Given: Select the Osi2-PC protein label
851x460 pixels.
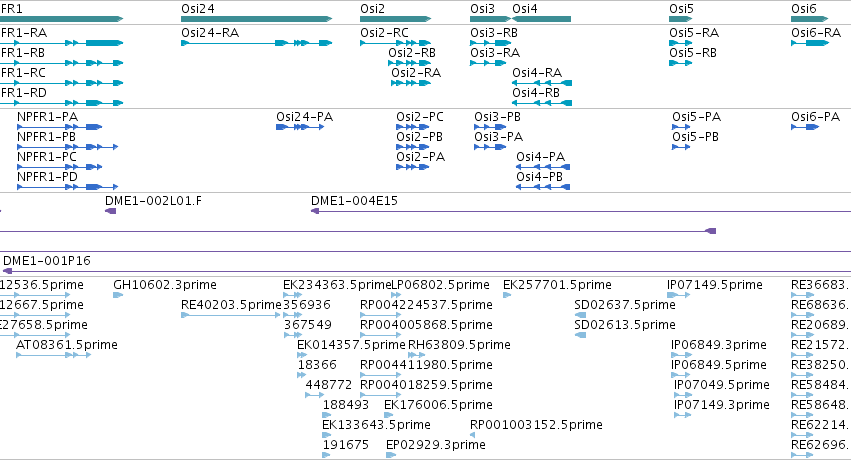Looking at the screenshot, I should [x=420, y=117].
